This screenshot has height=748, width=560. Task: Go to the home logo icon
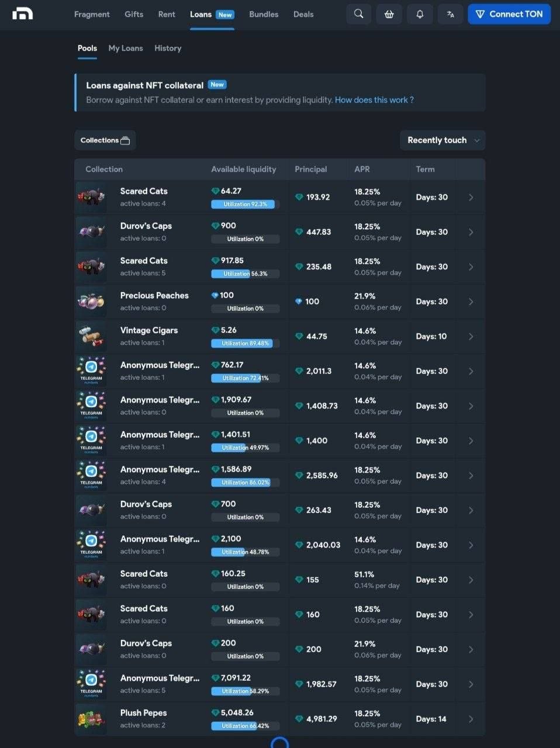click(22, 13)
